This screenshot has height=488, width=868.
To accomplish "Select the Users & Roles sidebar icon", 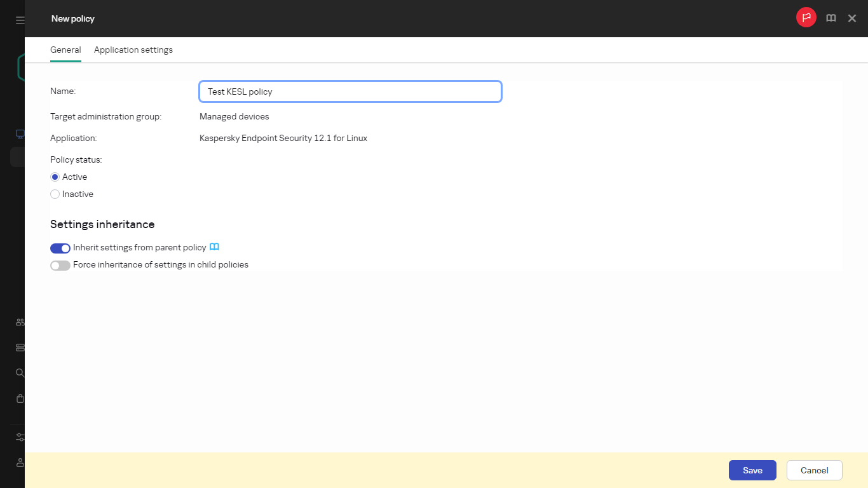I will tap(18, 322).
